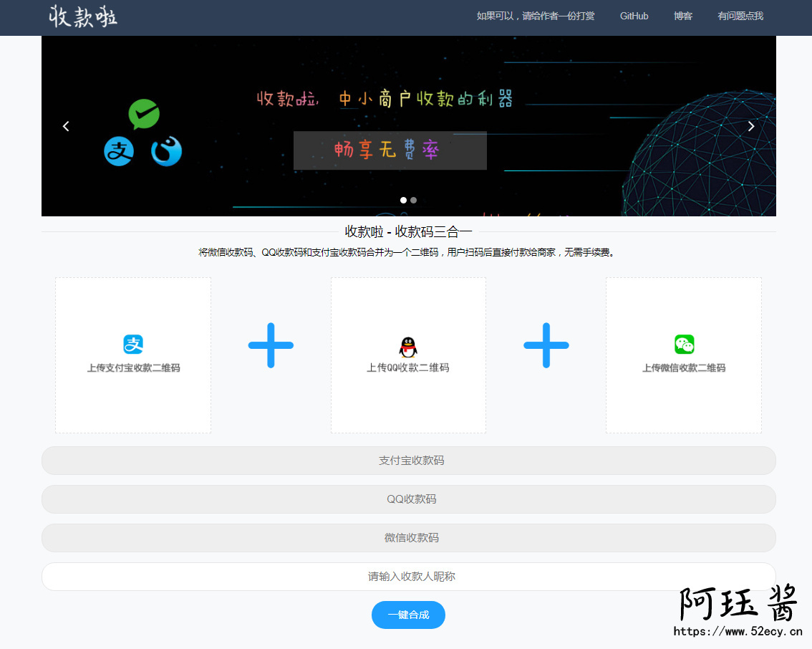The image size is (812, 649).
Task: Focus the 支付宝收款码 field
Action: tap(409, 461)
